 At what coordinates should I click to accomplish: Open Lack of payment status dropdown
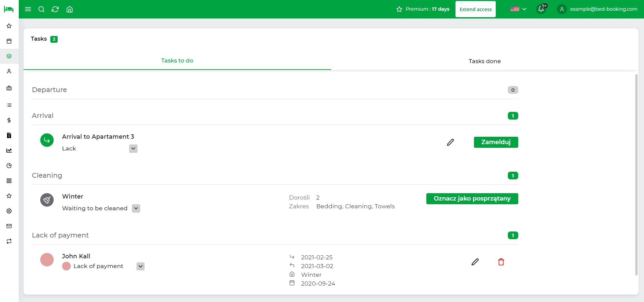click(x=141, y=266)
